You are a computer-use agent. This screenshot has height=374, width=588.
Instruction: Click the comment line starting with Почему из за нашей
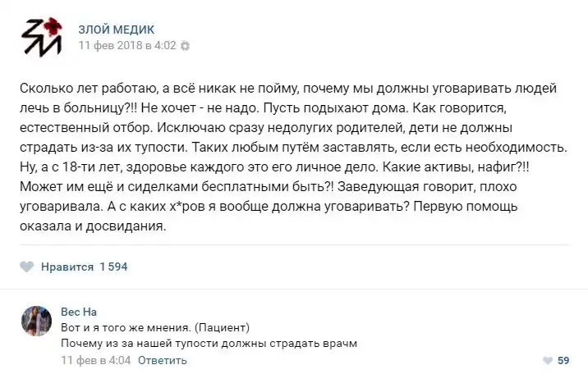tap(209, 344)
